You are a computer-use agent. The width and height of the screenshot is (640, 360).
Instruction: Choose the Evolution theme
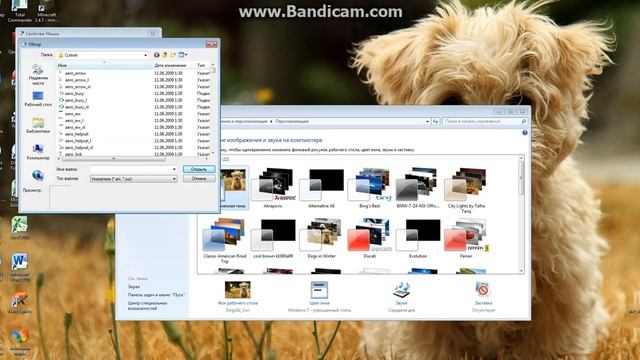[x=418, y=238]
